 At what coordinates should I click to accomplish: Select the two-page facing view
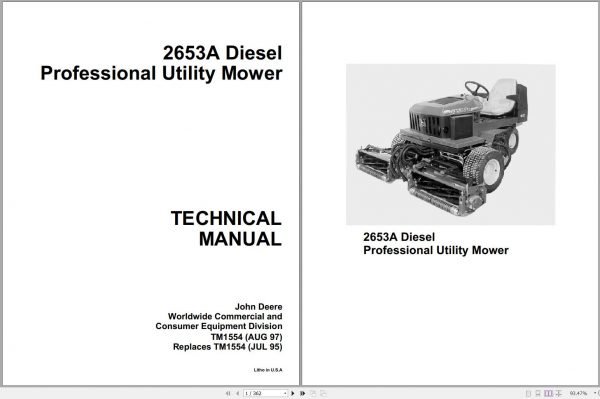tap(548, 394)
